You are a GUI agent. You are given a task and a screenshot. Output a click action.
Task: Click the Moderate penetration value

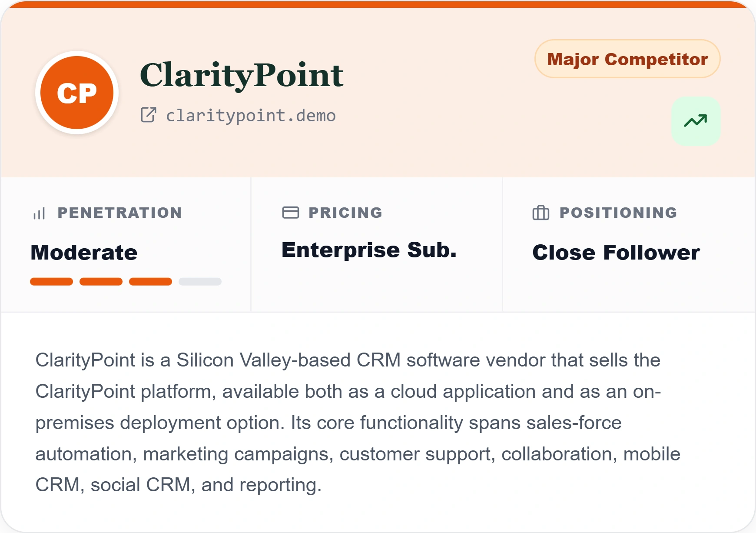[84, 253]
